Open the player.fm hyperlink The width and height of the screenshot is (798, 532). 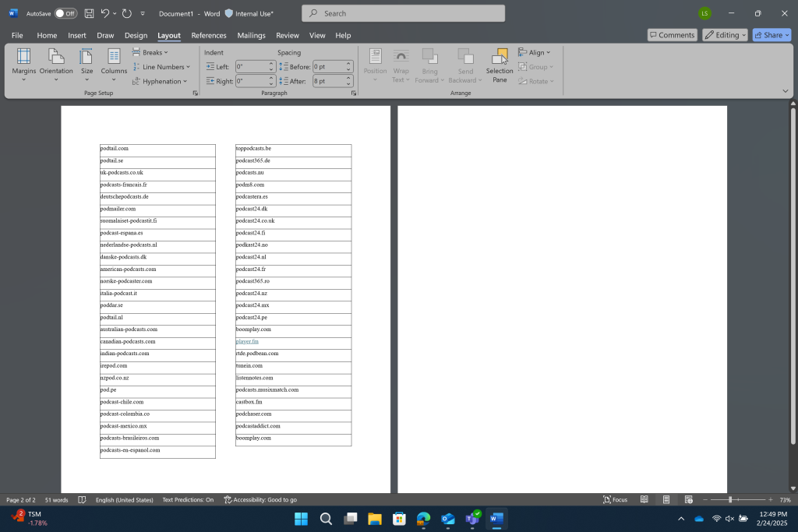point(247,341)
